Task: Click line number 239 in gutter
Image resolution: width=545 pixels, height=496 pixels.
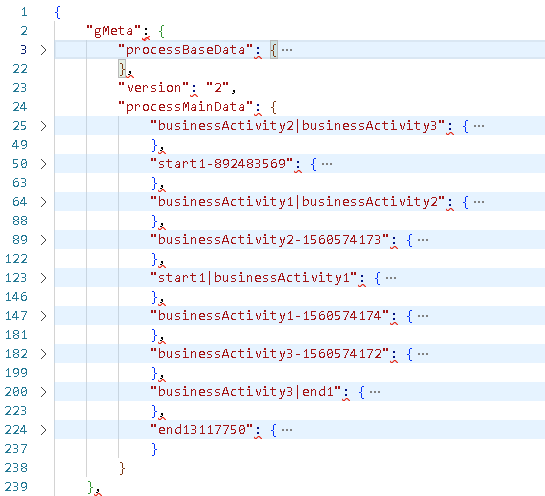Action: 16,487
